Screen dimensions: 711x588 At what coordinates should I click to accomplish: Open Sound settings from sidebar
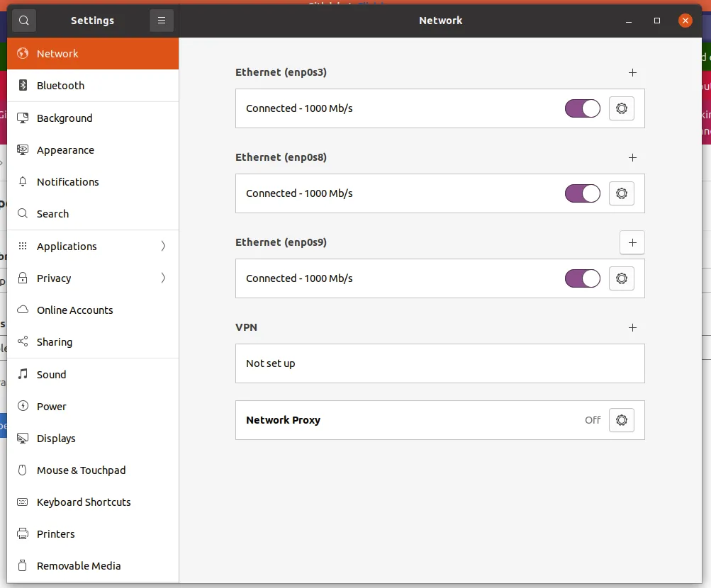[x=51, y=375]
